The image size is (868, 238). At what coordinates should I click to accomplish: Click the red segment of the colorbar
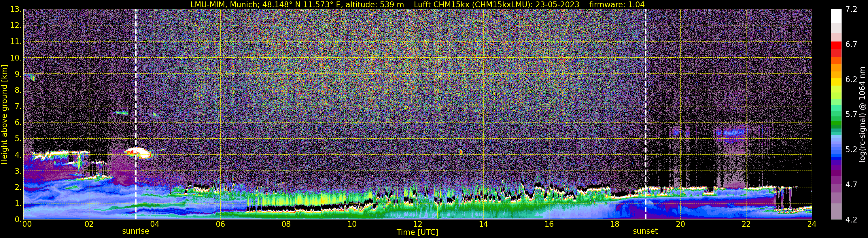click(x=836, y=45)
